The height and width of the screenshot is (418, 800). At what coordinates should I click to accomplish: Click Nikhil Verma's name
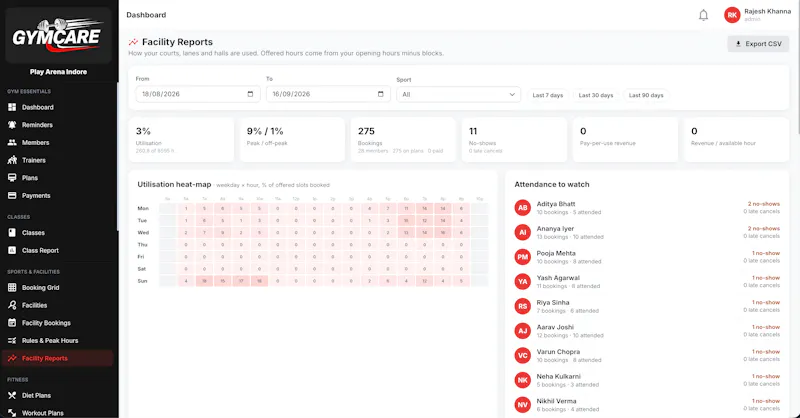(x=556, y=401)
